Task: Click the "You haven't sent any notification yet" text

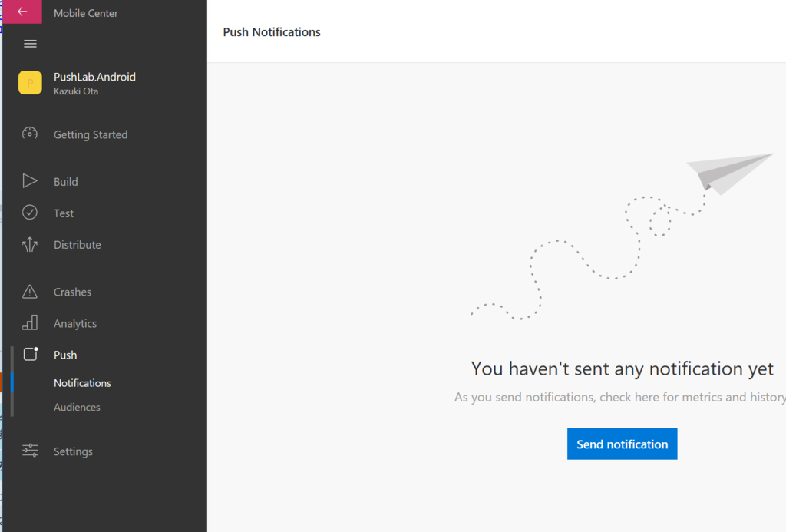Action: (622, 368)
